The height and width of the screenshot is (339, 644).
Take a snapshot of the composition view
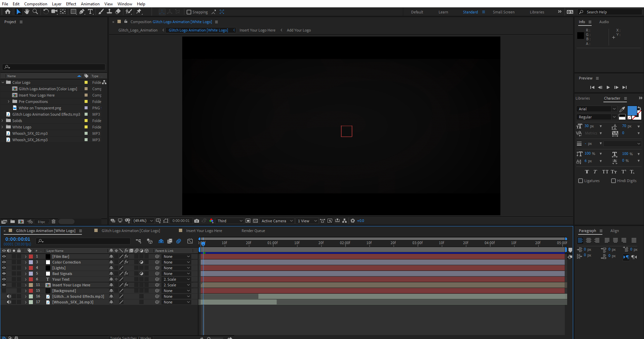coord(196,221)
